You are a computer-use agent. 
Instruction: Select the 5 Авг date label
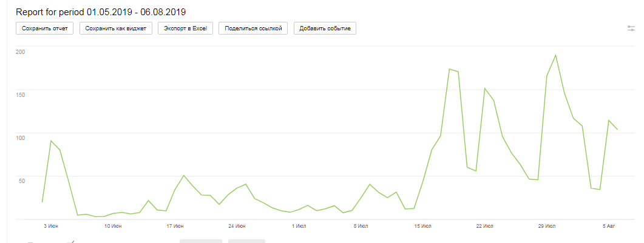tap(609, 226)
